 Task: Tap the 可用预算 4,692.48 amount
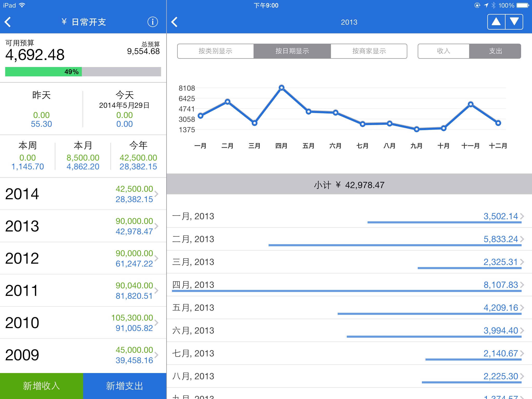point(35,55)
